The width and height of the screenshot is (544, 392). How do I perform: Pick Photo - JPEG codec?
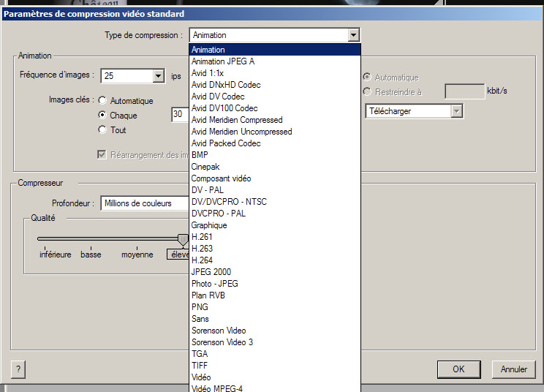275,284
